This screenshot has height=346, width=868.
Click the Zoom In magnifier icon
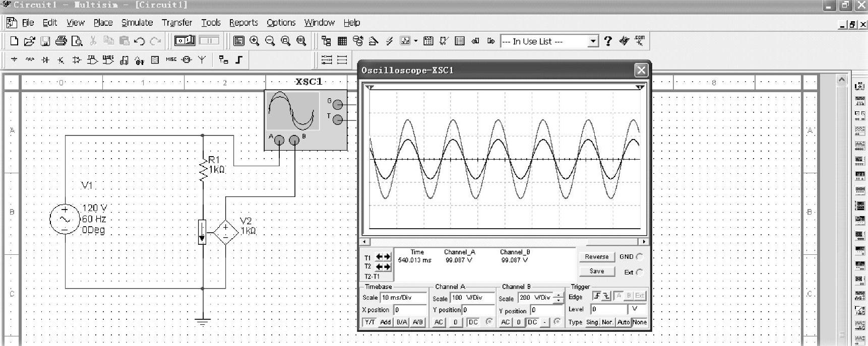click(255, 41)
